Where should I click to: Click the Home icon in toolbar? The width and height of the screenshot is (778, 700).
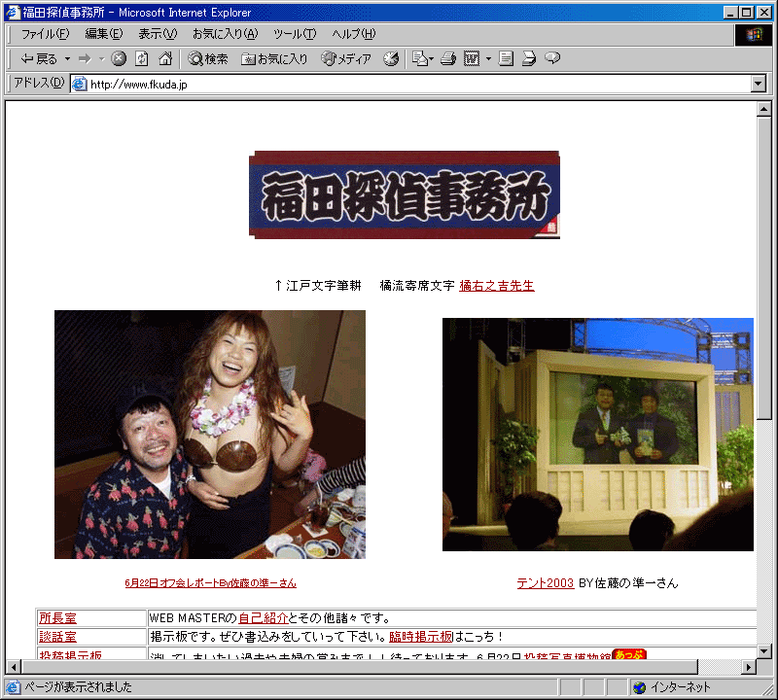pos(165,59)
